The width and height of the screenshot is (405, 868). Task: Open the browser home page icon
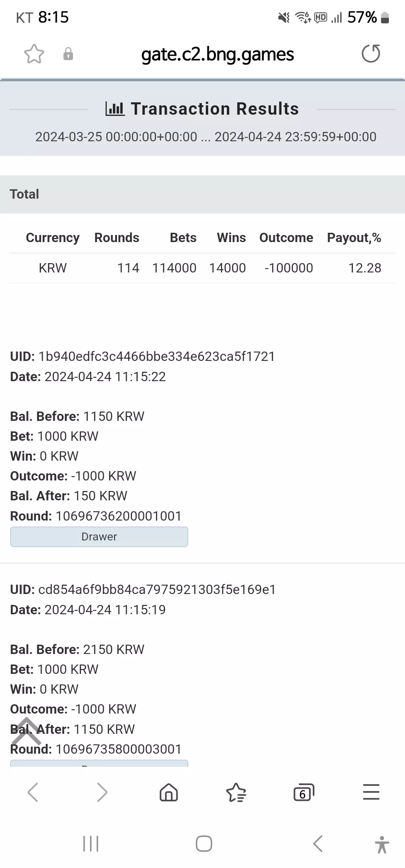pyautogui.click(x=169, y=792)
